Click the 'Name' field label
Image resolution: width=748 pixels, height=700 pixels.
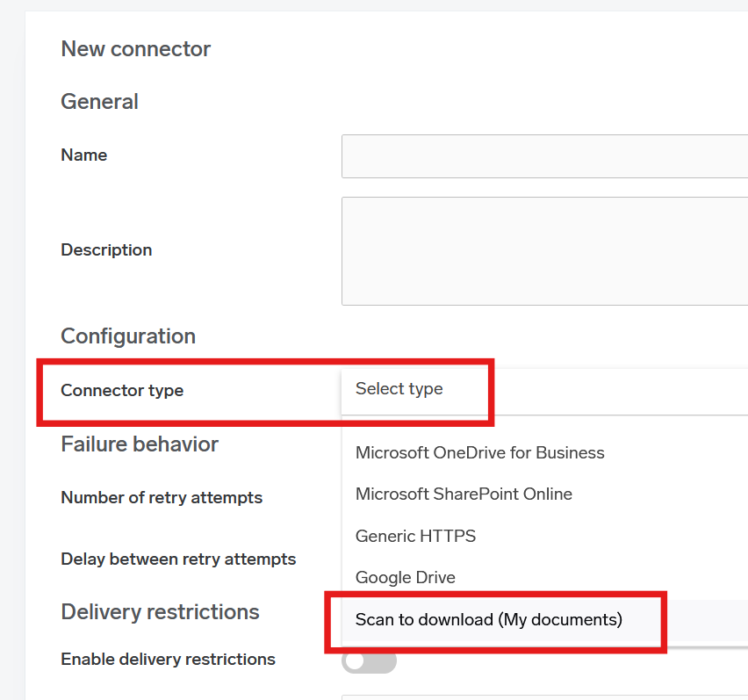tap(84, 155)
